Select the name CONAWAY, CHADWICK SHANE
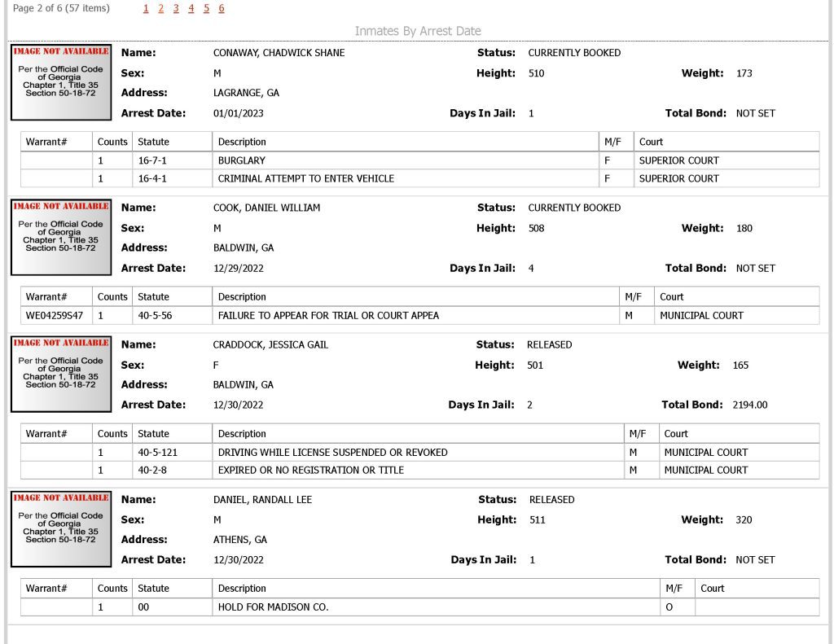The height and width of the screenshot is (644, 834). tap(279, 53)
